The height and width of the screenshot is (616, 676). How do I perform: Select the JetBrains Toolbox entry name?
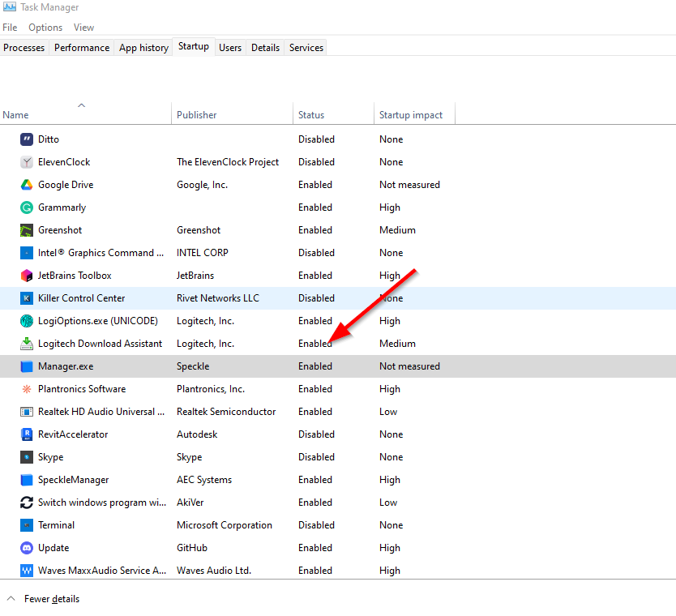pos(75,276)
